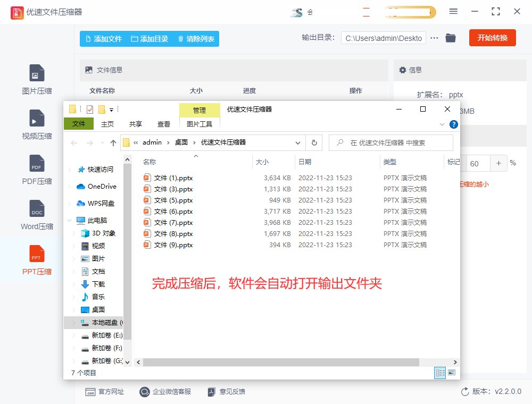Click the Explorer forward arrow
The height and width of the screenshot is (404, 532).
point(89,143)
